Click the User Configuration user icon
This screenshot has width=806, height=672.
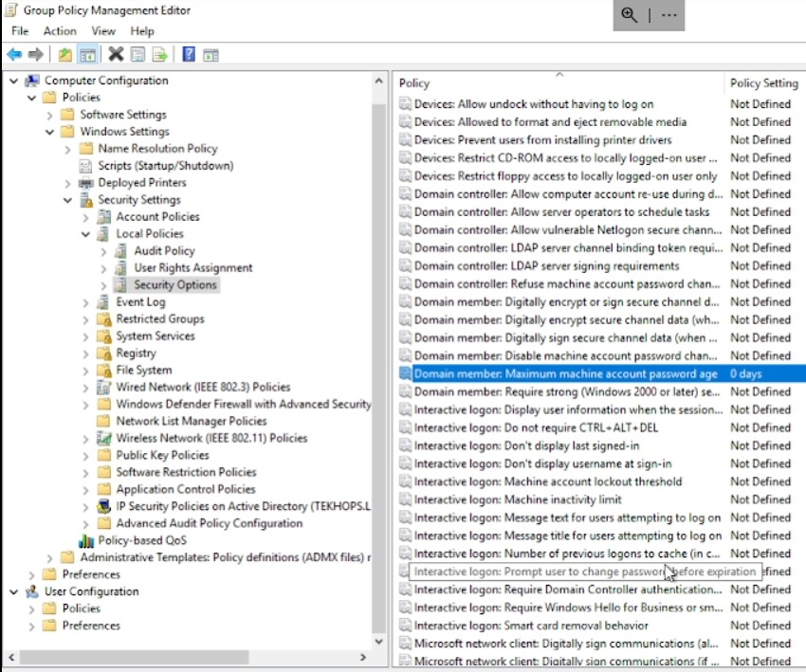[32, 591]
